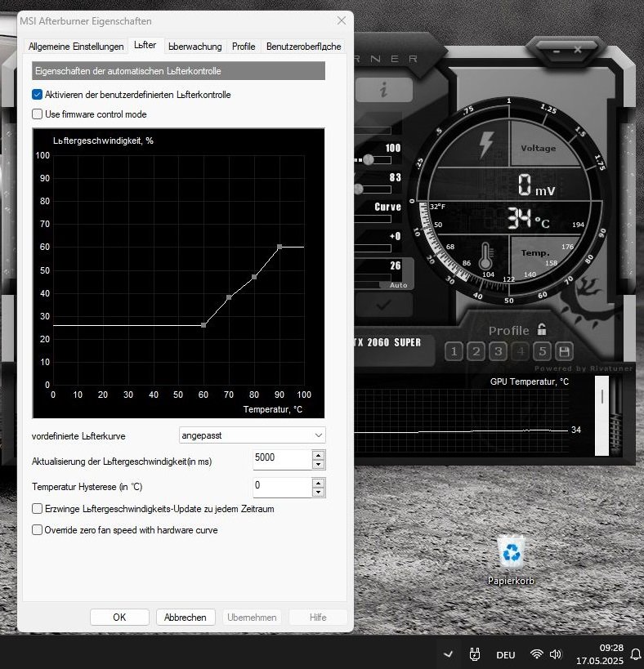Click the slider knob beside value 100
The height and width of the screenshot is (669, 644).
tap(369, 160)
